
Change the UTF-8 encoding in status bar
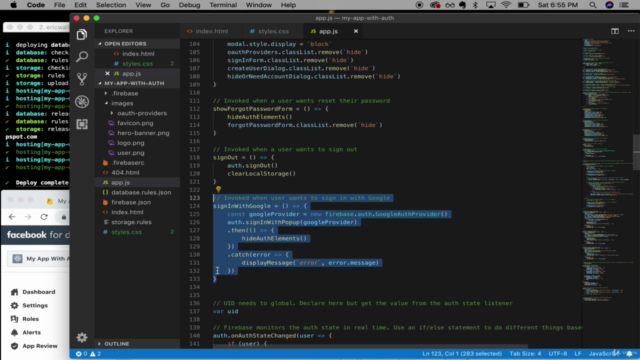[x=558, y=354]
